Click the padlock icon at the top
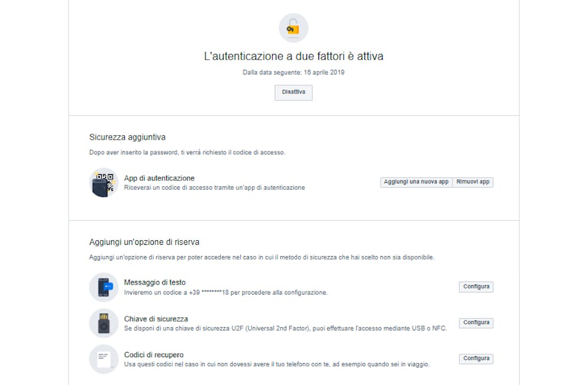The image size is (588, 385). (293, 28)
